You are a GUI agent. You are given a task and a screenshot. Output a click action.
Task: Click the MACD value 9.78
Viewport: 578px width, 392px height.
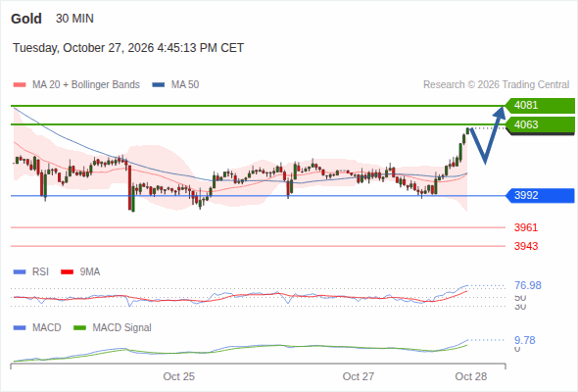(x=525, y=340)
